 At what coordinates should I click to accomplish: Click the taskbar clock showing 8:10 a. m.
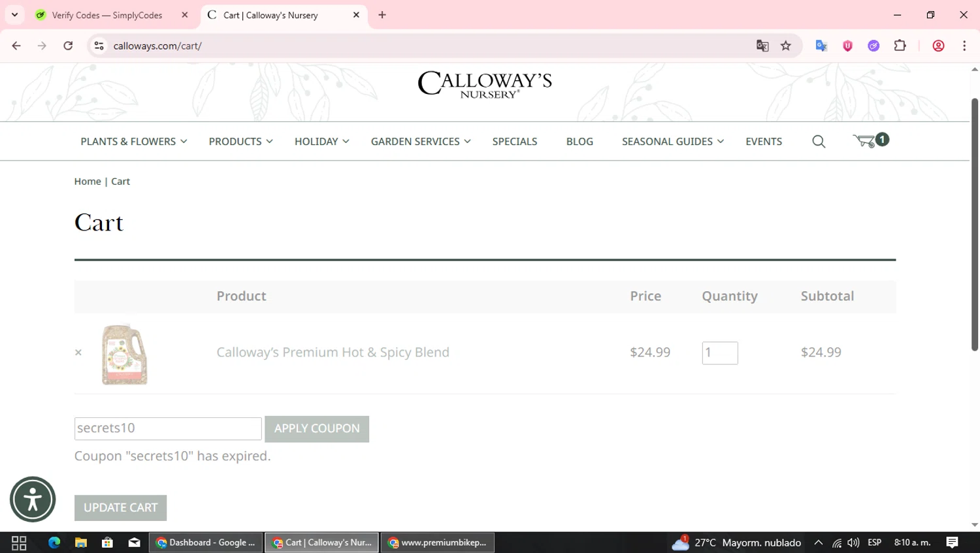(x=912, y=543)
